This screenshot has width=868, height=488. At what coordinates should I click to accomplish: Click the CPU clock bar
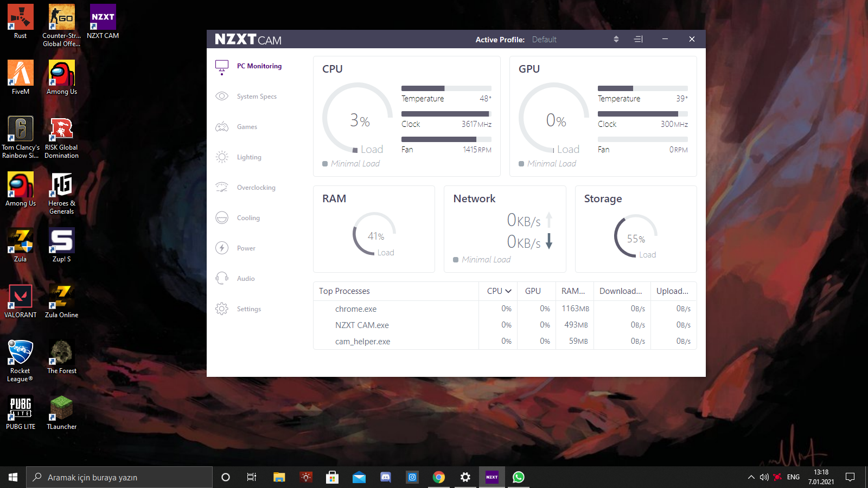[x=446, y=114]
